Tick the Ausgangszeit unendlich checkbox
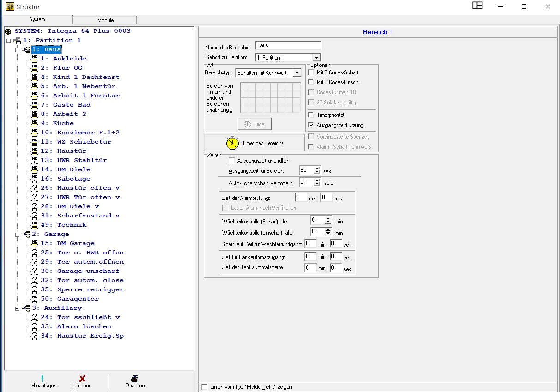The height and width of the screenshot is (392, 560). [232, 161]
